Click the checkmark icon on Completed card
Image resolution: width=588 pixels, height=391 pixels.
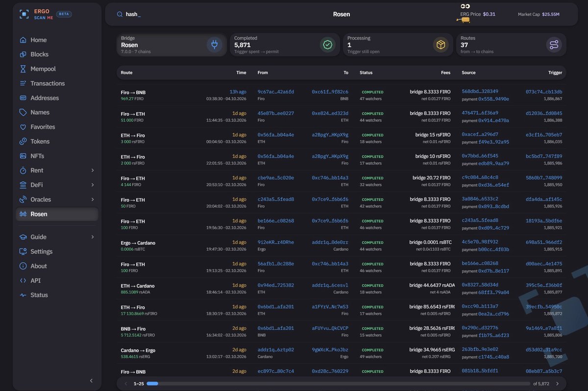327,45
